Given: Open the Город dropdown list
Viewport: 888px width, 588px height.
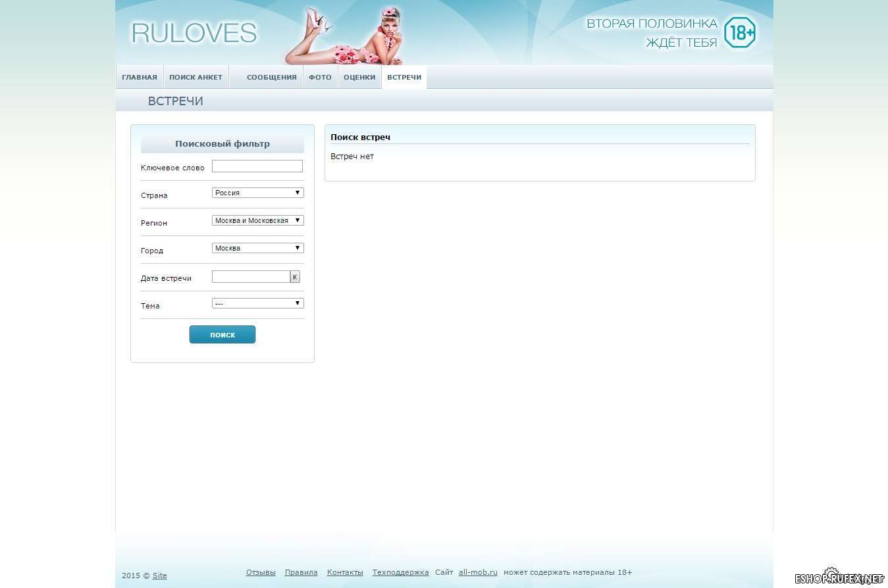Looking at the screenshot, I should coord(257,248).
